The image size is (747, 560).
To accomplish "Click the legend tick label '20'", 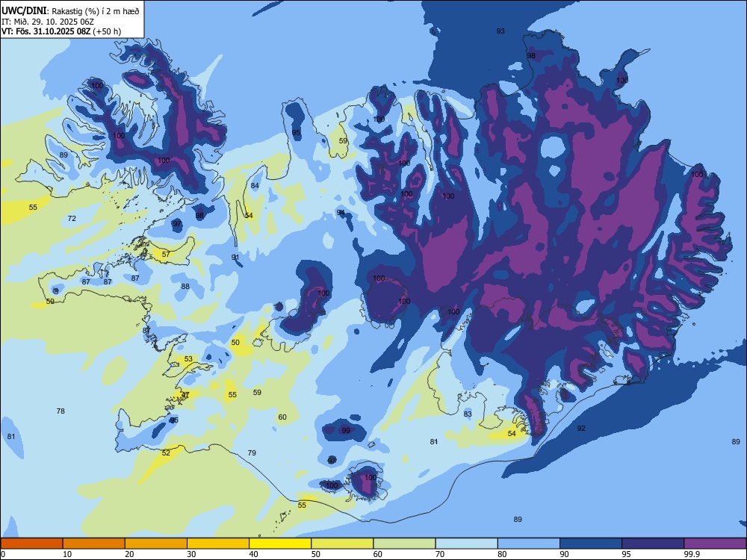I will tap(129, 554).
